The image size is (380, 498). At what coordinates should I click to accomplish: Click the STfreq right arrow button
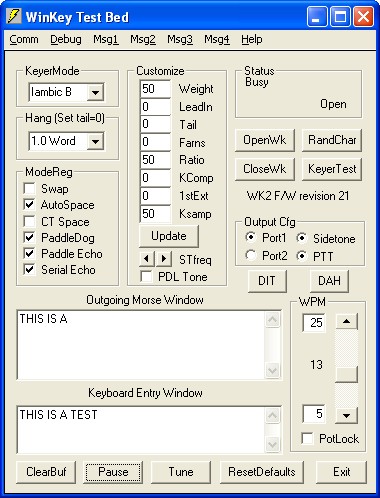[x=164, y=259]
